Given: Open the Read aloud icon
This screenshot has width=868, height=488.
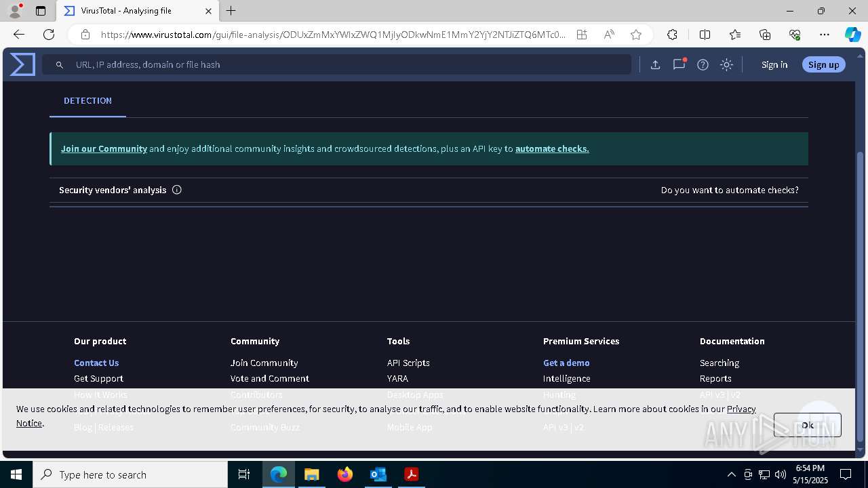Looking at the screenshot, I should tap(609, 35).
